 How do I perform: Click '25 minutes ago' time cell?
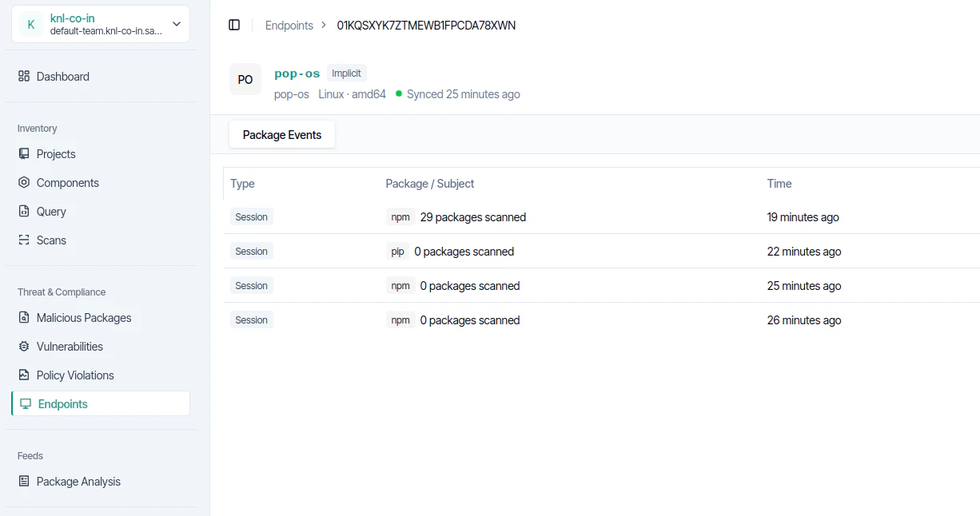[804, 286]
